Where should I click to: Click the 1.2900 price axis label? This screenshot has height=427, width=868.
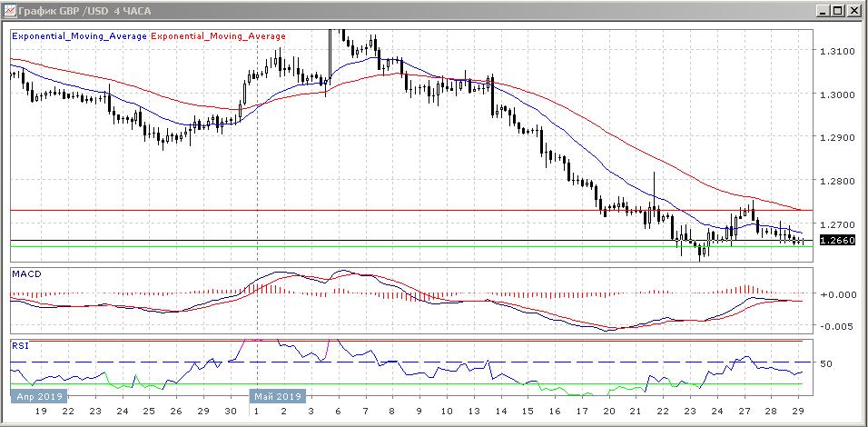point(837,137)
